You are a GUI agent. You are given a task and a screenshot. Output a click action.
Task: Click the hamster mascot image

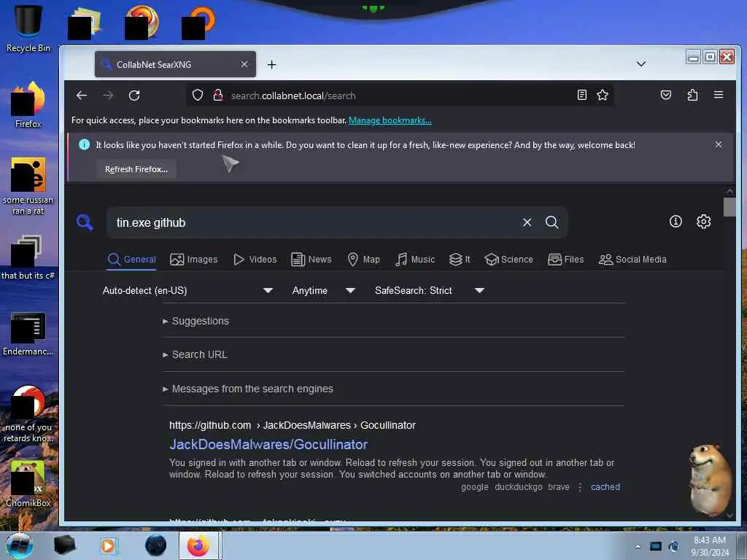coord(711,480)
